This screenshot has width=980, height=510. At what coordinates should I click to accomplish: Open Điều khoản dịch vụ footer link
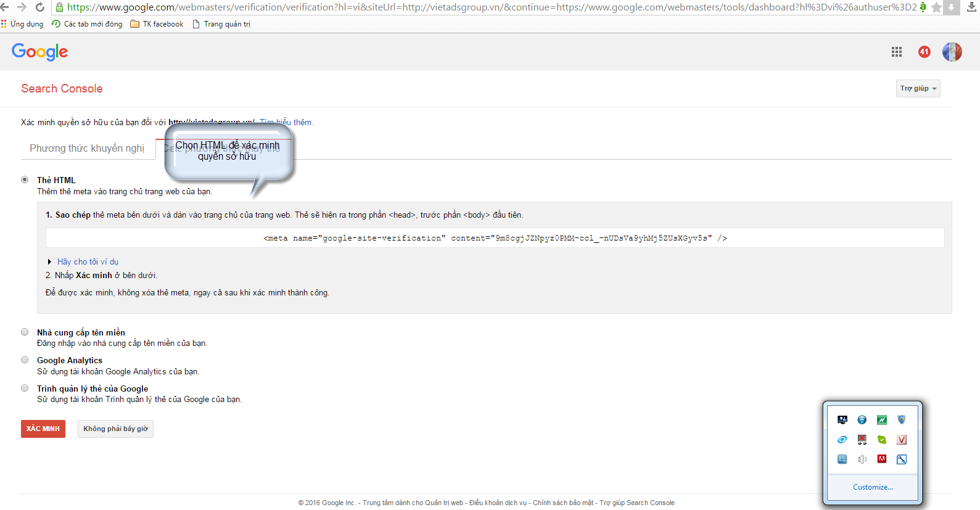498,503
